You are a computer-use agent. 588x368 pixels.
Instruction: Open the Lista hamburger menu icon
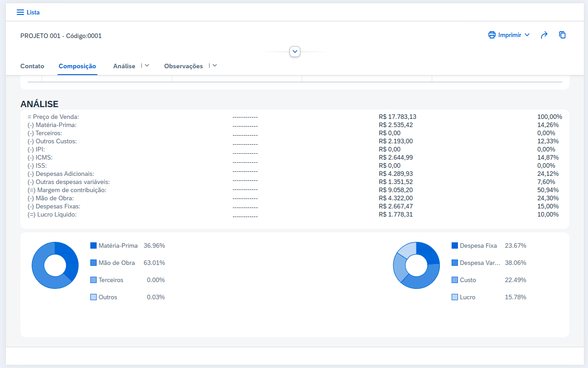click(20, 12)
